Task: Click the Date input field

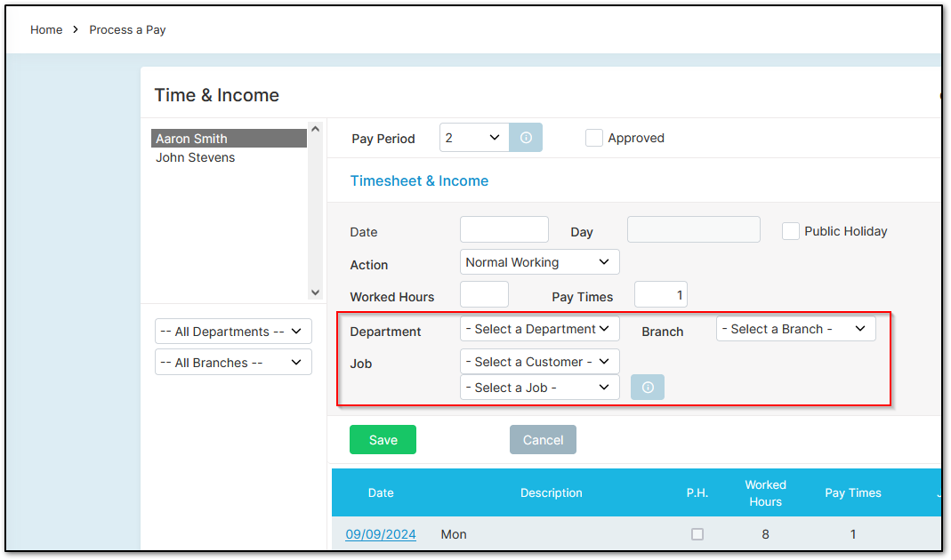Action: point(504,229)
